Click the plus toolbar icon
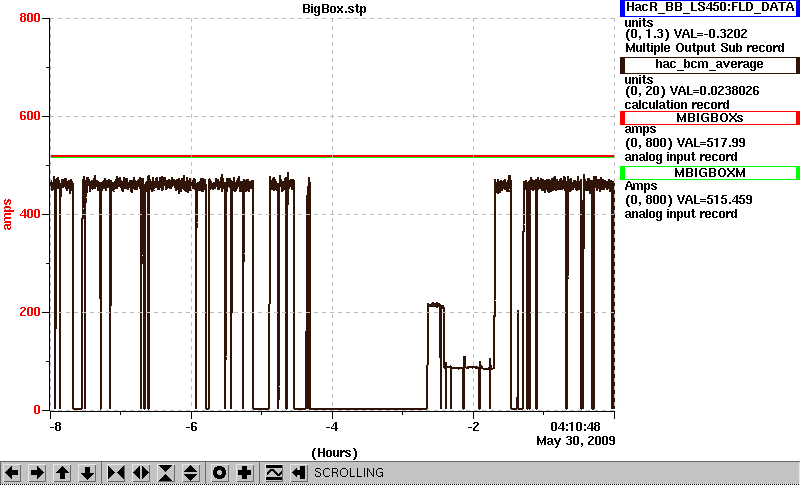 [244, 473]
